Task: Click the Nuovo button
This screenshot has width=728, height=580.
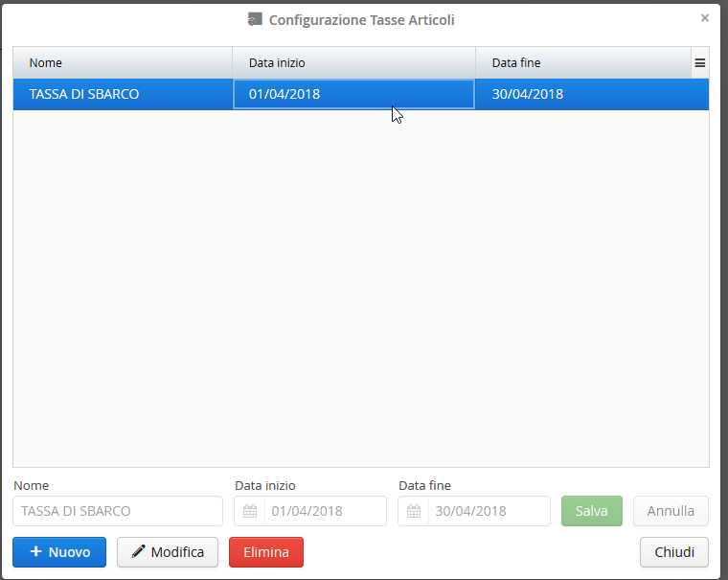Action: coord(59,552)
